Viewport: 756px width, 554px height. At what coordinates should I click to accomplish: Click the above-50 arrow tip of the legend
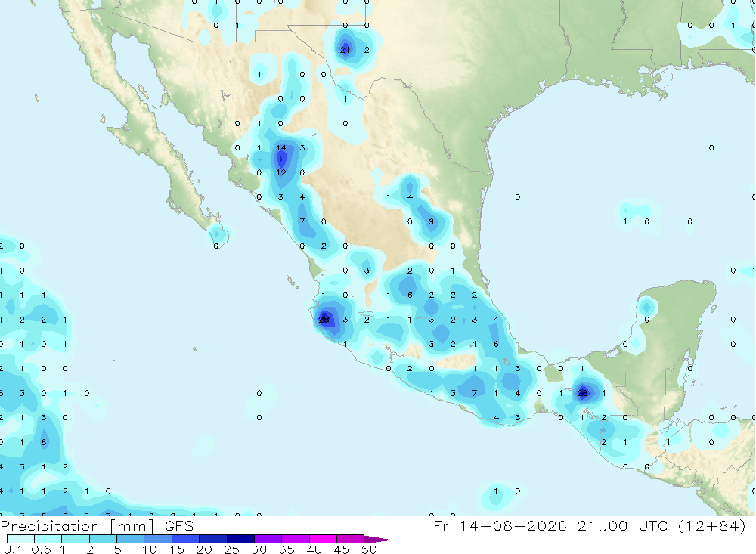[377, 539]
